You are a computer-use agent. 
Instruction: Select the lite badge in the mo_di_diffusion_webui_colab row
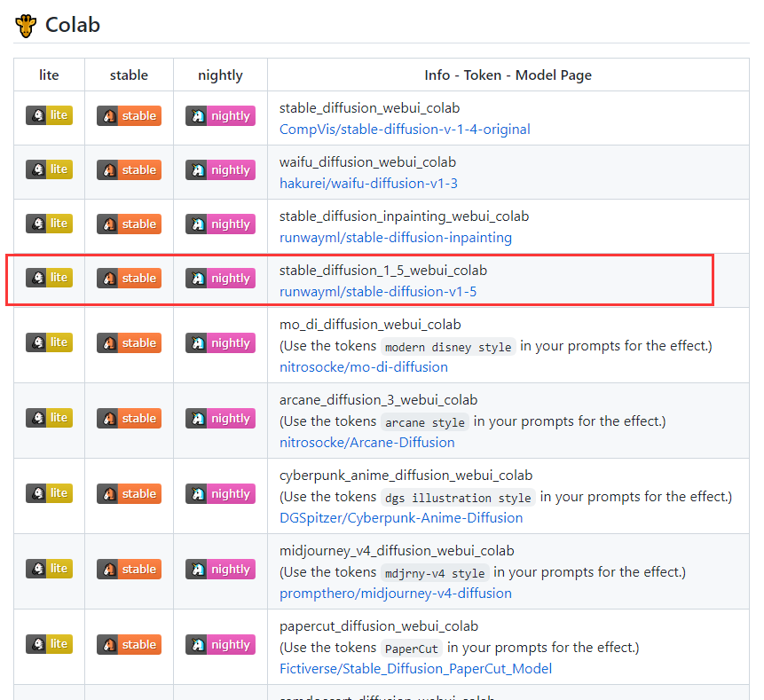[49, 342]
